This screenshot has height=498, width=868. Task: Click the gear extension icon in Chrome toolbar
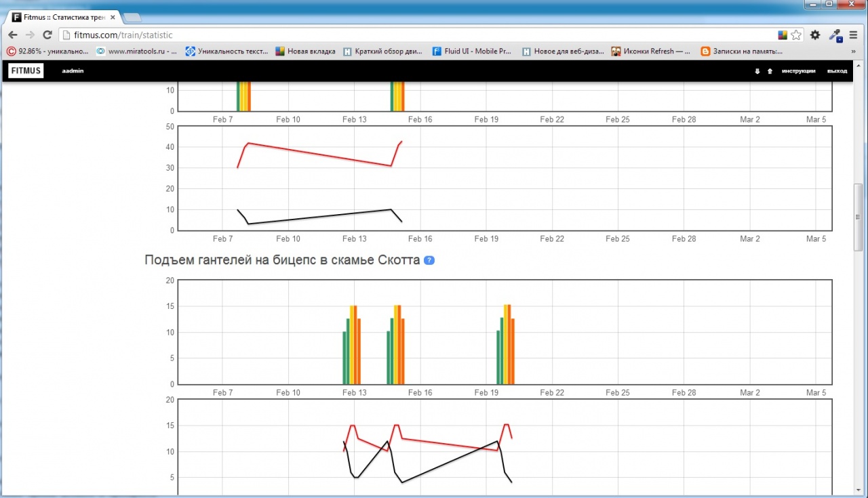tap(815, 35)
